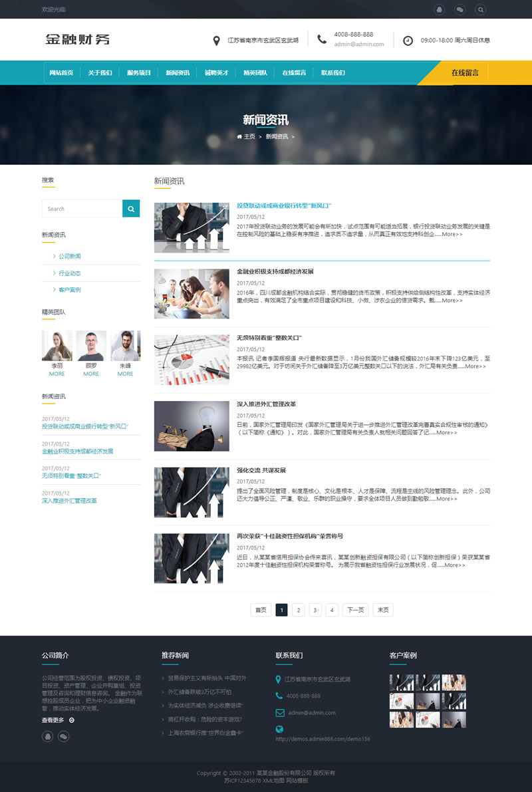
Task: Expand the 公司新闻 category in the sidebar
Action: [70, 256]
